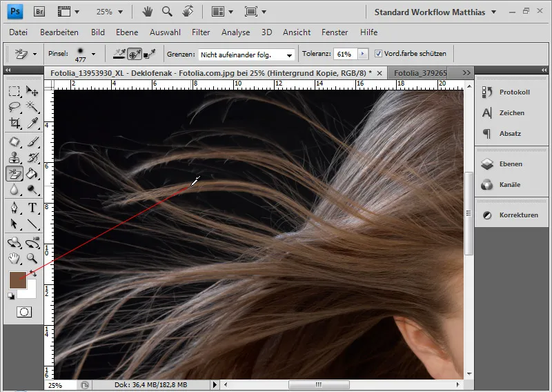The height and width of the screenshot is (392, 552).
Task: Open the tool preset picker dropdown
Action: click(34, 55)
